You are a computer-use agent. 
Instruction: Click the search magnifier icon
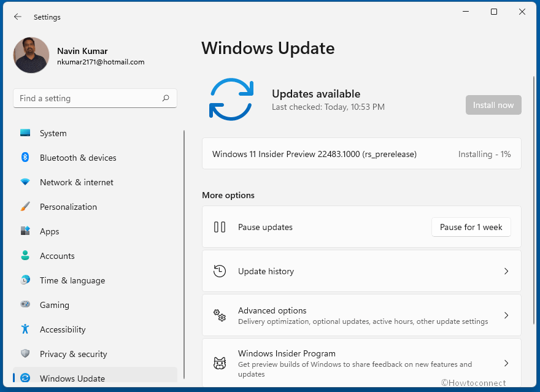[166, 98]
